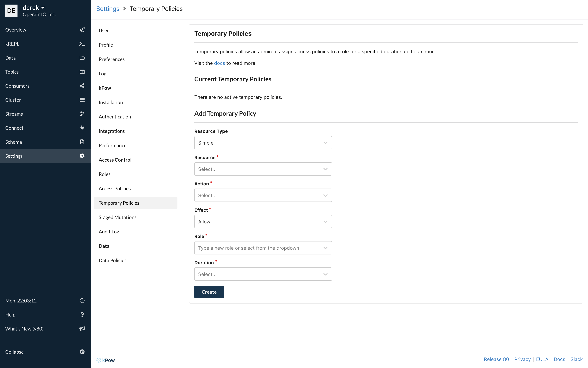Click the Overview paper plane icon

tap(82, 30)
